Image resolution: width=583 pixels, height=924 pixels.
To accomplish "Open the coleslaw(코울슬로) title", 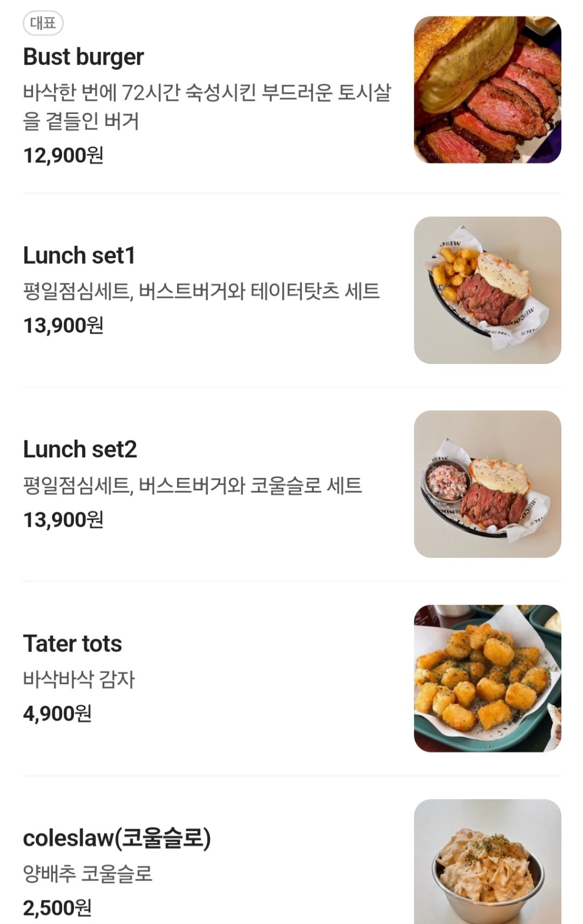I will 117,838.
